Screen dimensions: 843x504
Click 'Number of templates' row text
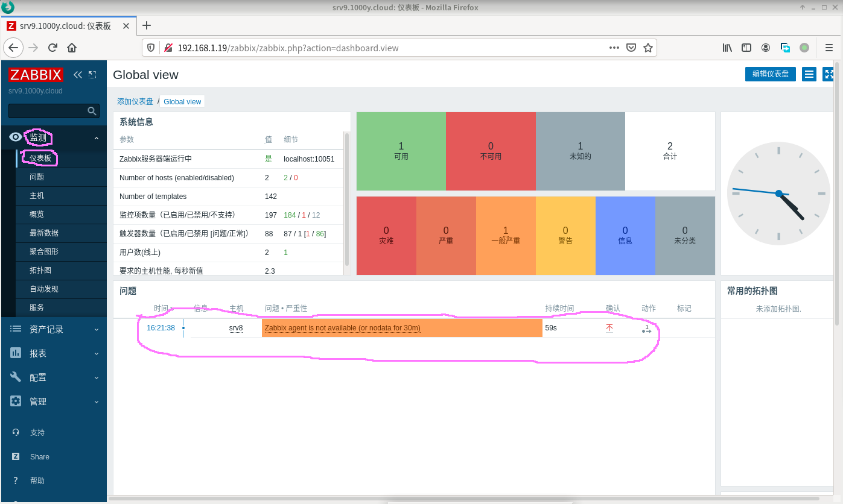point(153,197)
